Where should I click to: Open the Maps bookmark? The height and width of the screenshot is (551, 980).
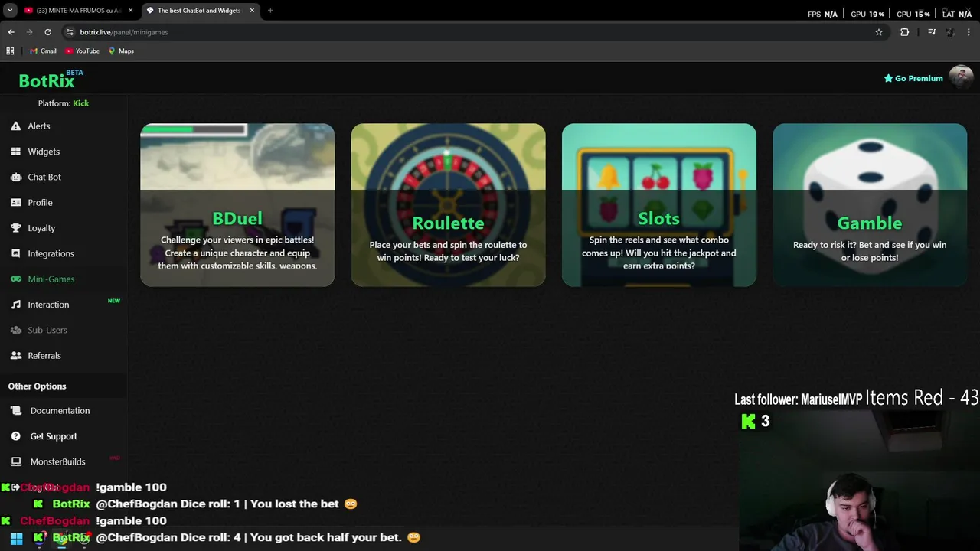121,51
